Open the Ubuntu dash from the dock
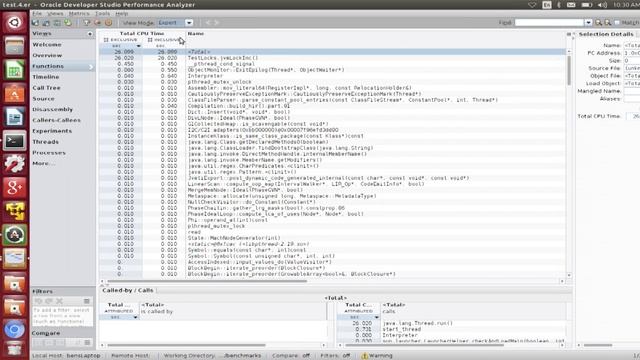 click(x=14, y=22)
